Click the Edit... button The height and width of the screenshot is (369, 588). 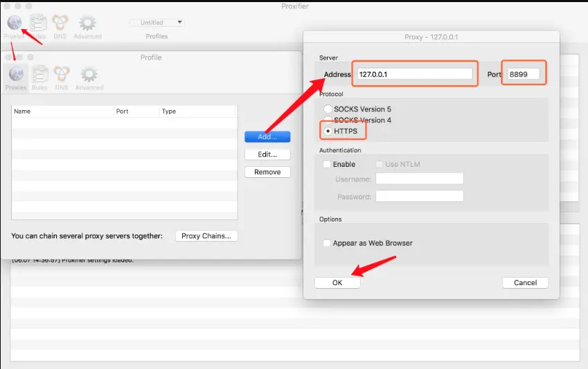(267, 154)
